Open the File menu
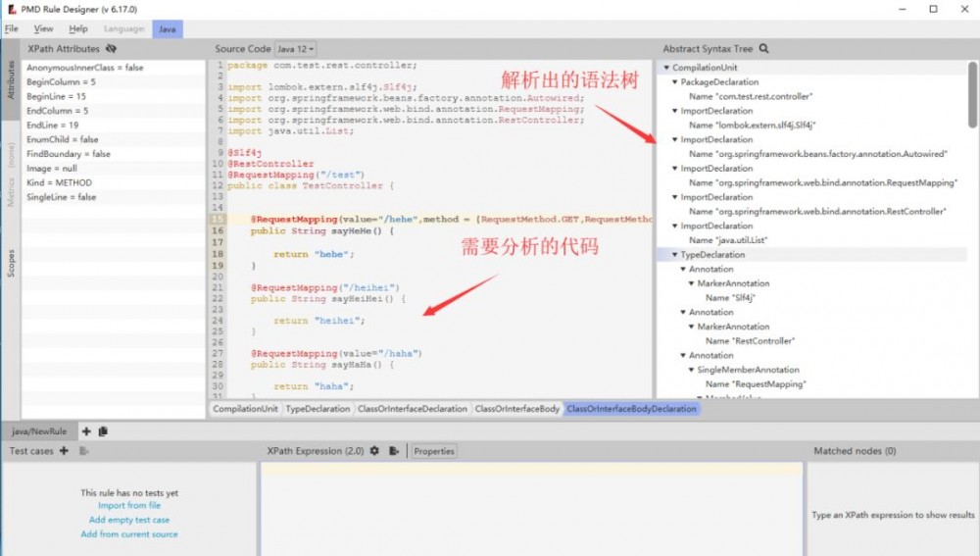Viewport: 980px width, 556px height. [x=11, y=28]
